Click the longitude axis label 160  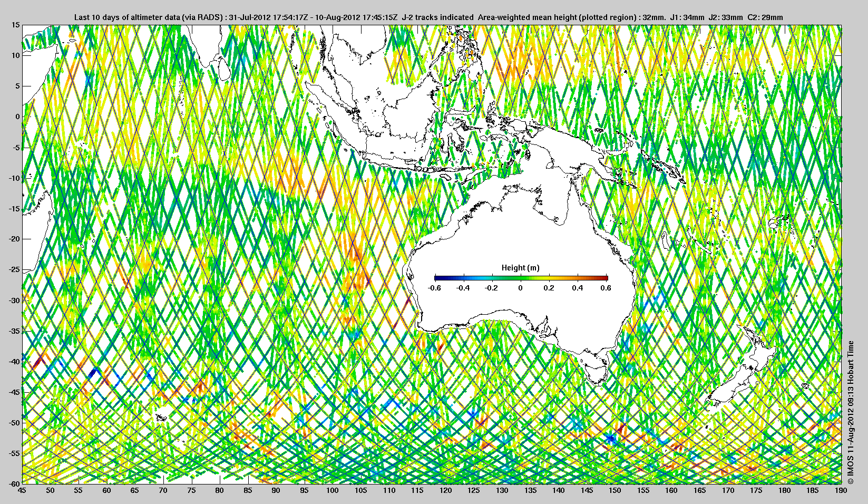(671, 490)
